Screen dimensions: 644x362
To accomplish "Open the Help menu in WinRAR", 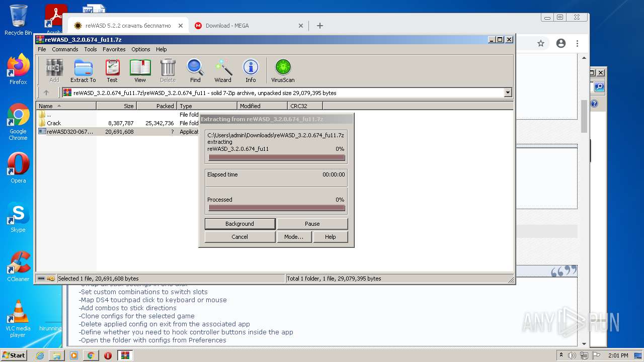I will click(x=161, y=49).
